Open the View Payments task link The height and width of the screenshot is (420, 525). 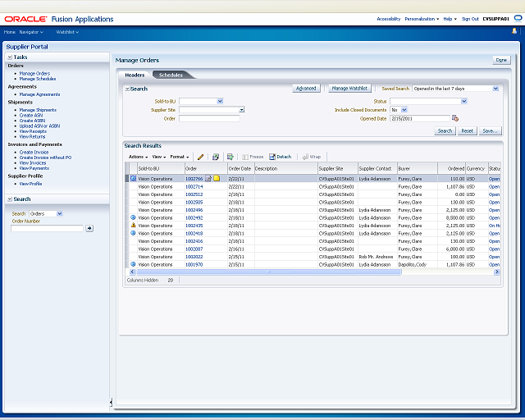coord(34,168)
